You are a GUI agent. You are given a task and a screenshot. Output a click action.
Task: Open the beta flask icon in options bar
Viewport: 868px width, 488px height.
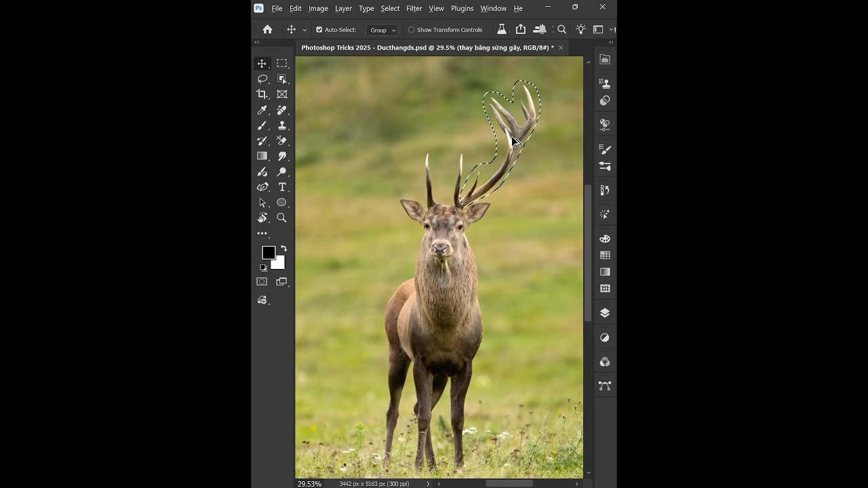(x=501, y=29)
